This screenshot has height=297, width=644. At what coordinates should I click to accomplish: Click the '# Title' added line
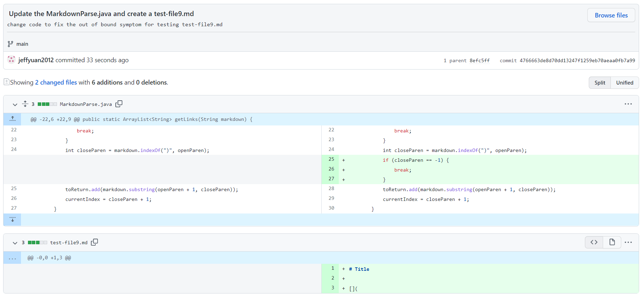click(359, 269)
